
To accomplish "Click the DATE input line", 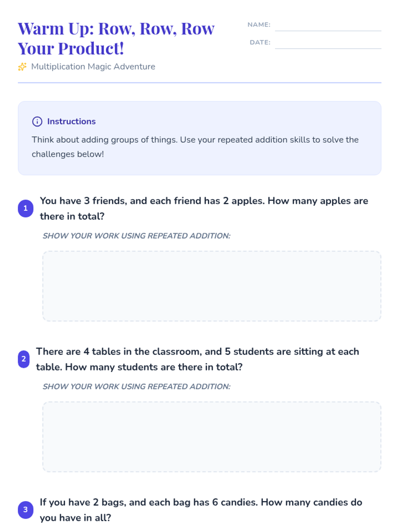I will point(328,44).
